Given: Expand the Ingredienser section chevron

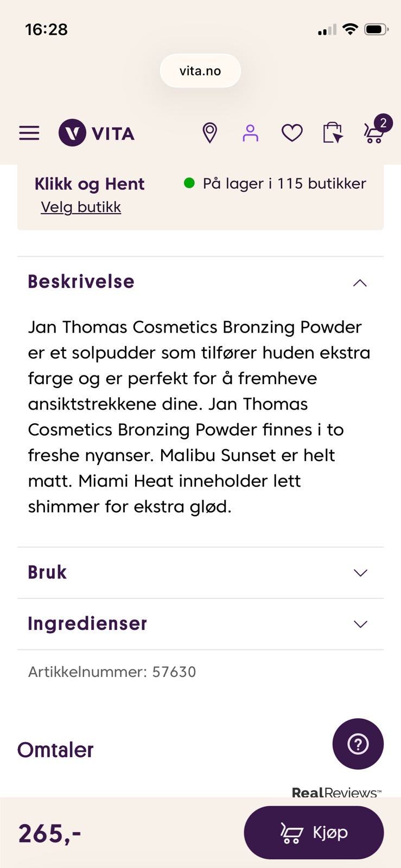Looking at the screenshot, I should (x=360, y=624).
